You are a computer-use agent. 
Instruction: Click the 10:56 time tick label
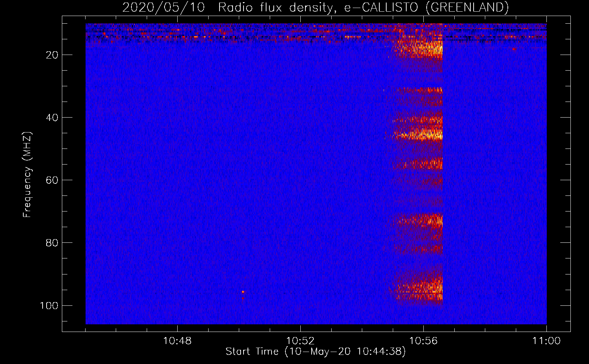[423, 341]
